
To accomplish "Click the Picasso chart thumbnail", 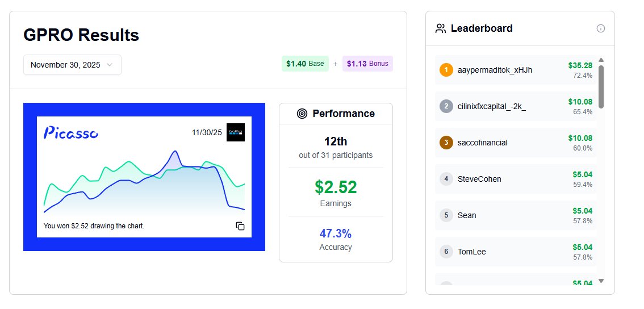I will point(144,177).
